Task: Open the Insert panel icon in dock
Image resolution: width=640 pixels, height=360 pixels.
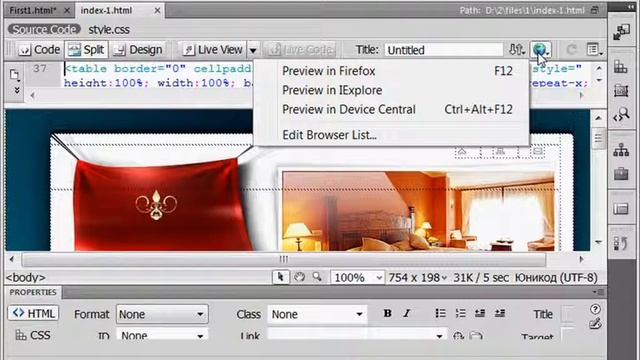Action: click(x=621, y=32)
